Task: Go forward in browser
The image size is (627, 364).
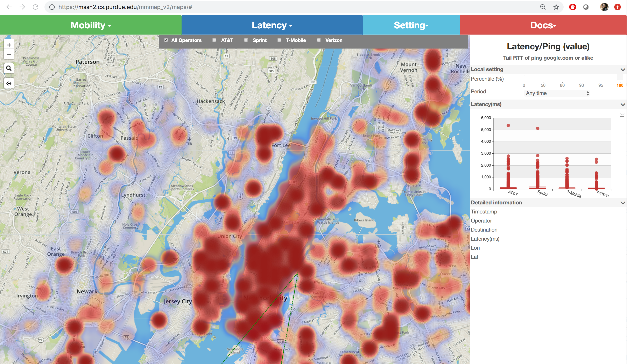Action: point(22,7)
